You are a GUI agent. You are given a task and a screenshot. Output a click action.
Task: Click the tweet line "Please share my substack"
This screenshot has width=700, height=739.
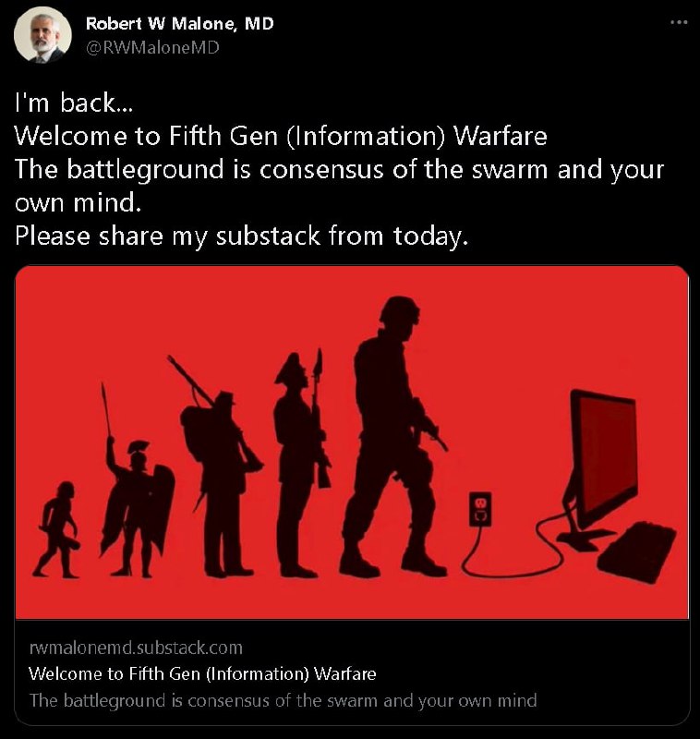pos(242,236)
